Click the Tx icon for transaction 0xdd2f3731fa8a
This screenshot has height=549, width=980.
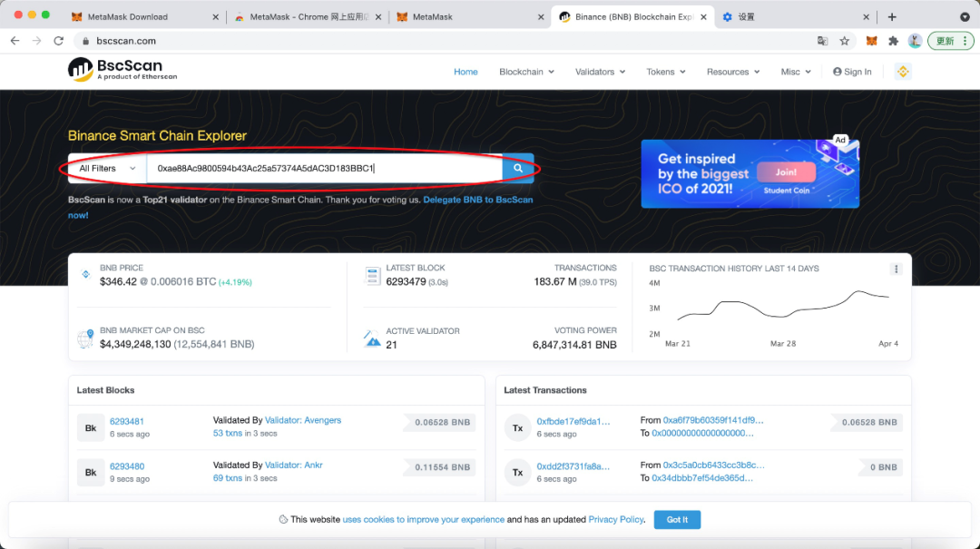517,472
